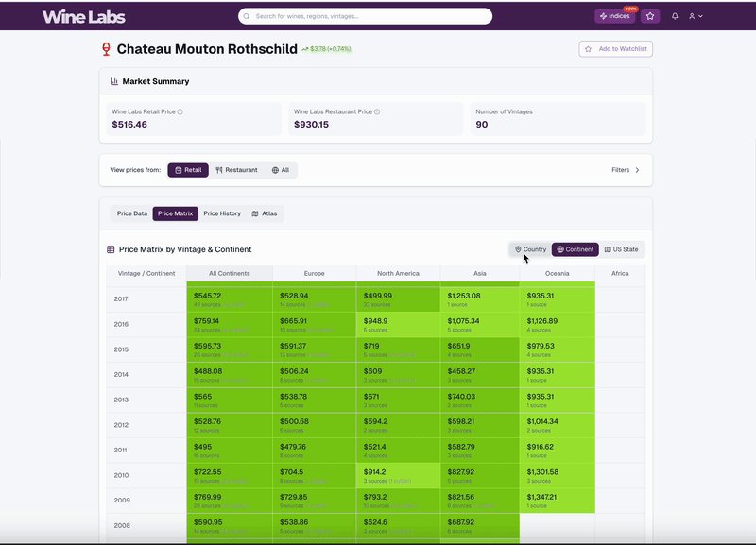
Task: Click the $545.72 price cell
Action: coord(230,299)
